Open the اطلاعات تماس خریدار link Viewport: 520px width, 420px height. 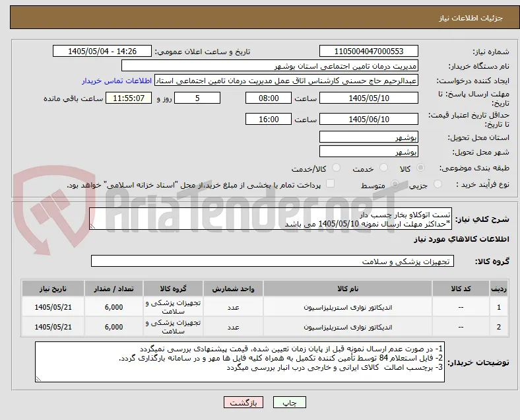(117, 81)
